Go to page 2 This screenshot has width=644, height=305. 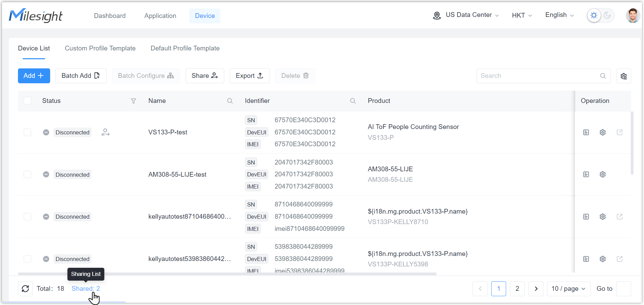[x=517, y=289]
